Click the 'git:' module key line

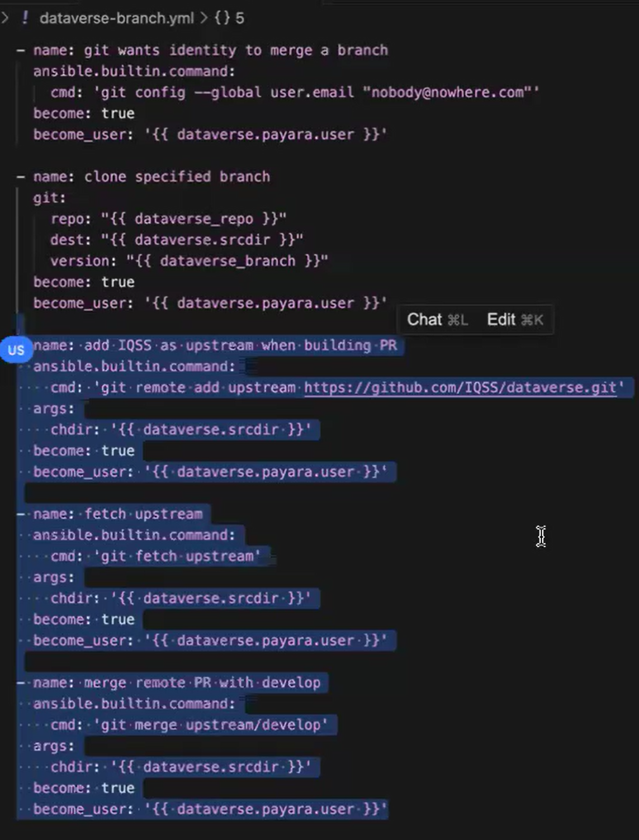[49, 198]
